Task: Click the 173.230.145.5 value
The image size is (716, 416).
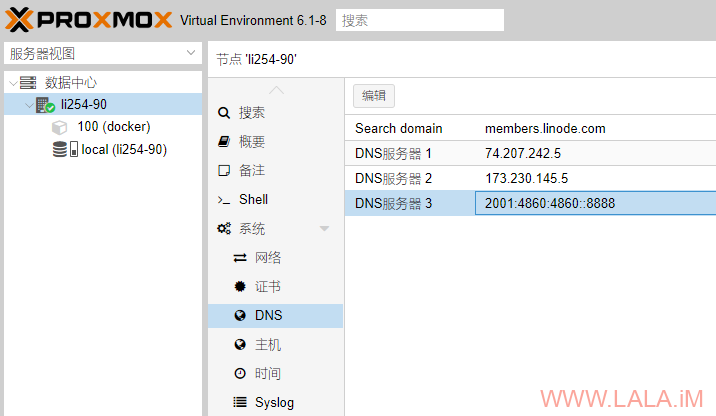Action: (526, 178)
